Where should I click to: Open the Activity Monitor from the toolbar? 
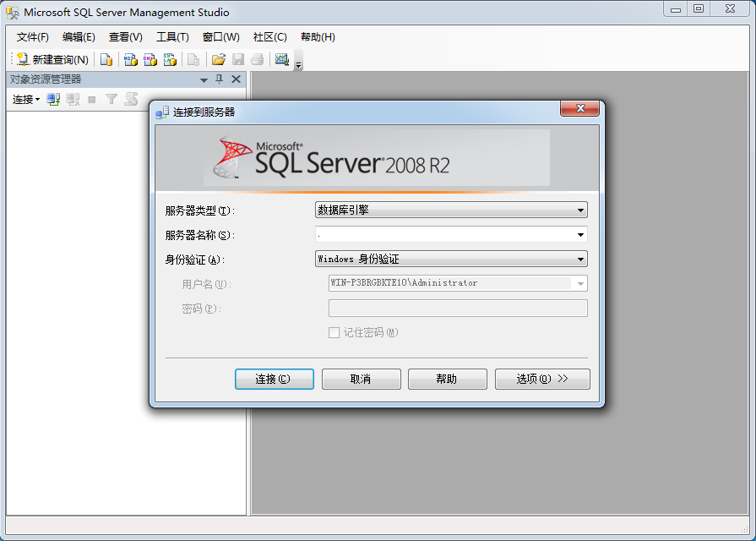282,59
